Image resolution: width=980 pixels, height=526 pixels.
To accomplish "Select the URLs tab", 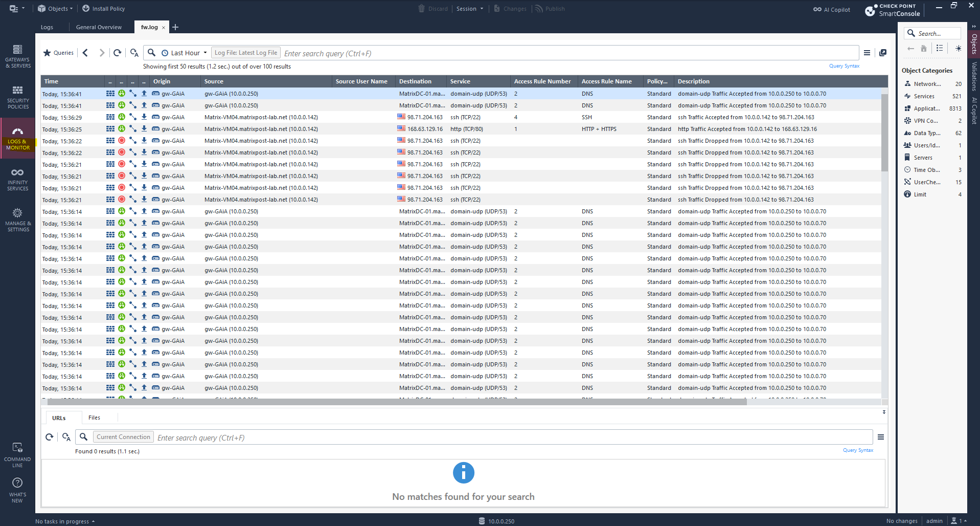I will point(59,418).
